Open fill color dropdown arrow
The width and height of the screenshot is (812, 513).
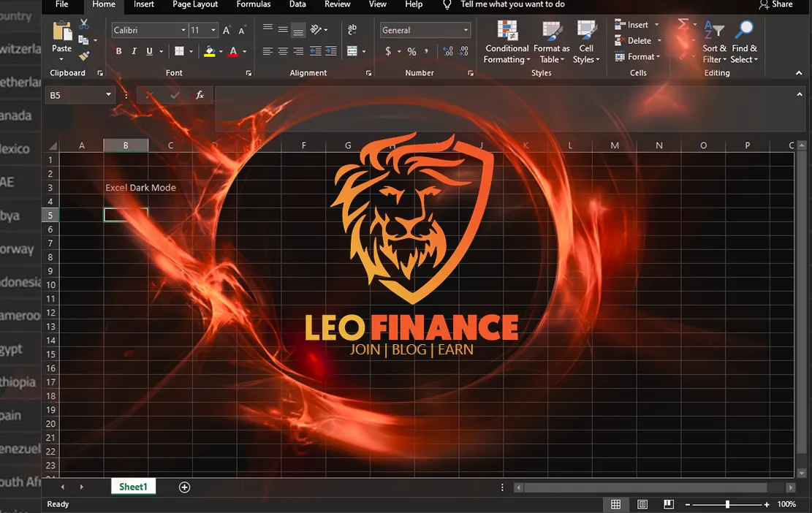(221, 51)
